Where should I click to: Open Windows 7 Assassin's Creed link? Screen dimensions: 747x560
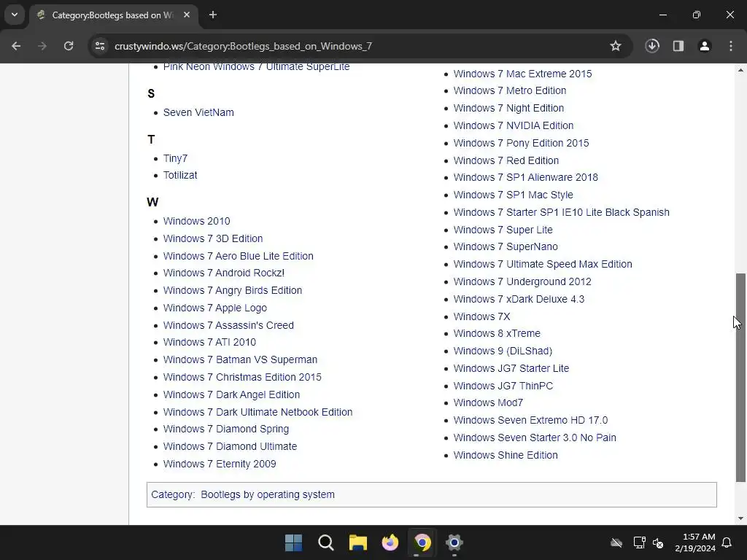click(x=228, y=325)
